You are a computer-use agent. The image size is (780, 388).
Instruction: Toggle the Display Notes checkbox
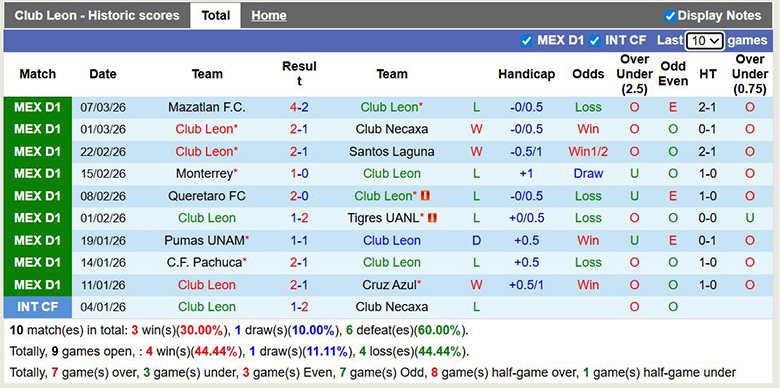coord(670,16)
